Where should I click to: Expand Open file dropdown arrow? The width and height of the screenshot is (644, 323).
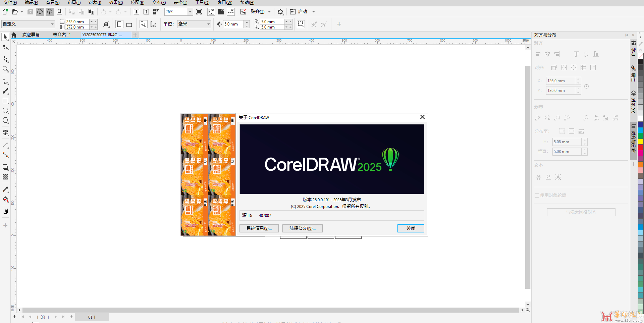[22, 12]
